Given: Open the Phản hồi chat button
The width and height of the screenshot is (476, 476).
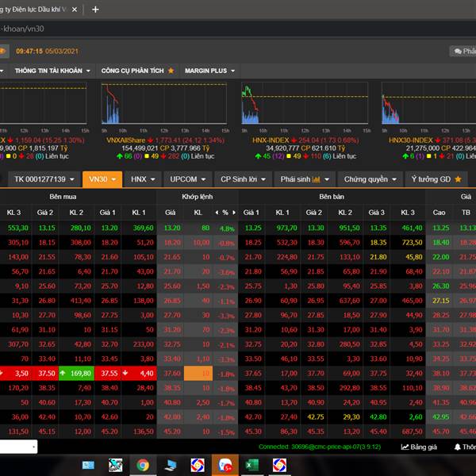Looking at the screenshot, I should click(463, 52).
